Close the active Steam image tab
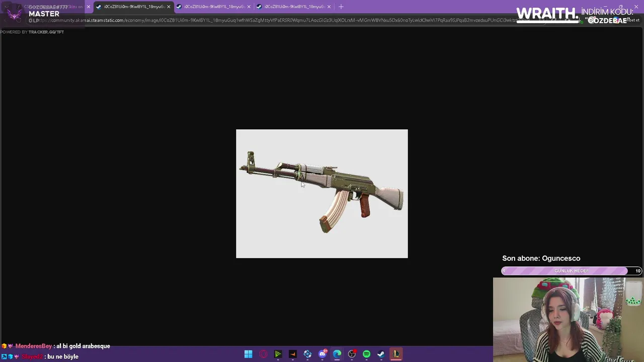 tap(169, 7)
